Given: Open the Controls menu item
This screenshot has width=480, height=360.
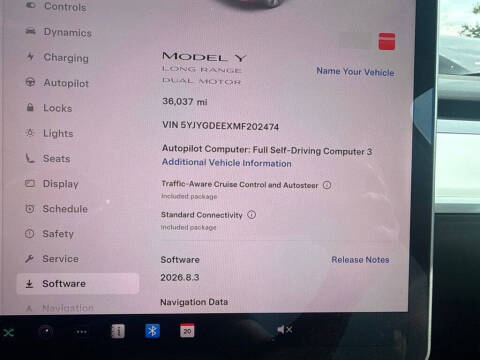Looking at the screenshot, I should (57, 6).
